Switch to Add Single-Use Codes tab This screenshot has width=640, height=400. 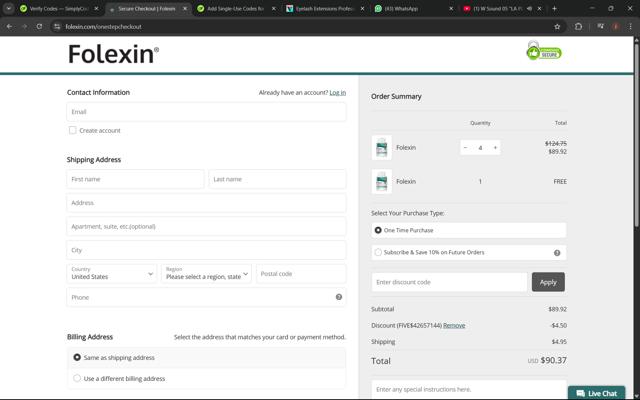(236, 8)
